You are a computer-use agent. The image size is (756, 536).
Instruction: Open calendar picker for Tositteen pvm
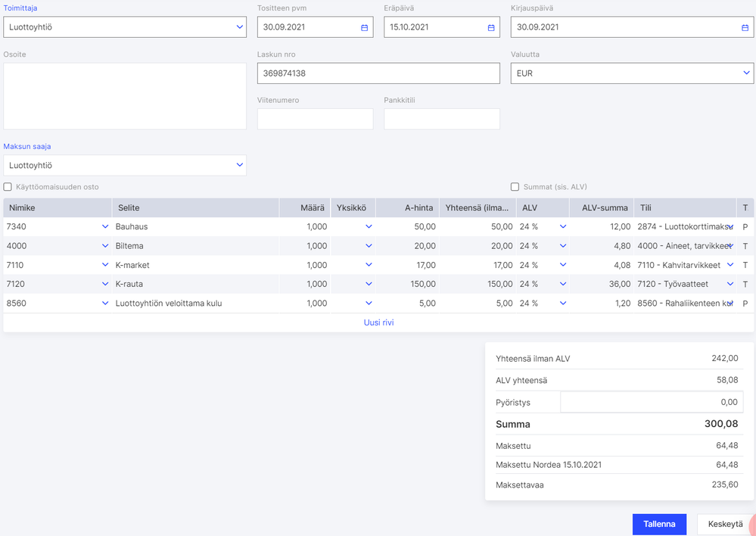coord(364,27)
